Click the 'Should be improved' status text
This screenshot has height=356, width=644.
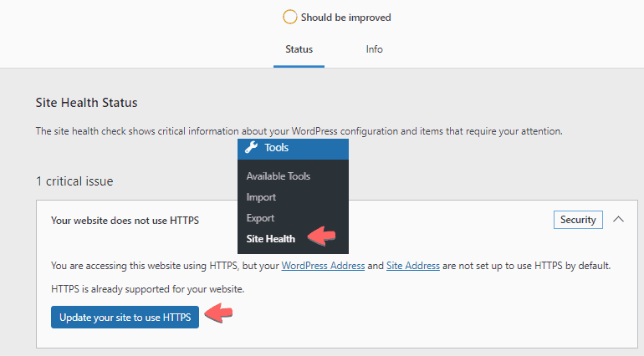345,18
